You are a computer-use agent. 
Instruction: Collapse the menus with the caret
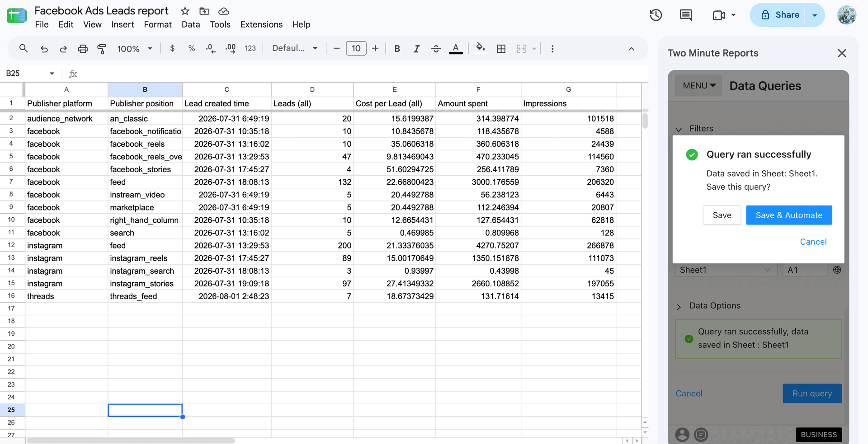(631, 49)
